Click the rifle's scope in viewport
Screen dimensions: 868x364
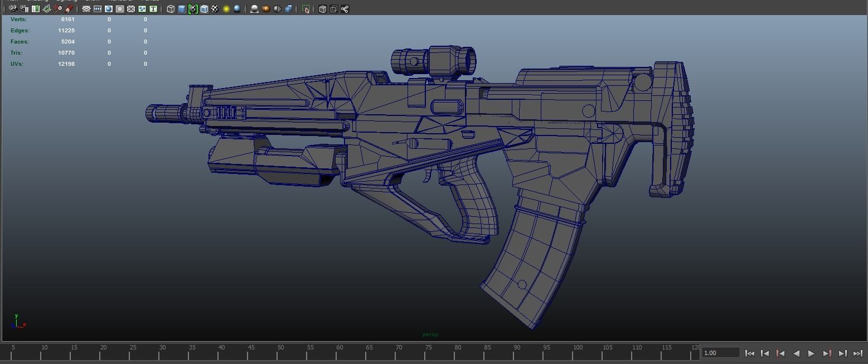click(434, 61)
